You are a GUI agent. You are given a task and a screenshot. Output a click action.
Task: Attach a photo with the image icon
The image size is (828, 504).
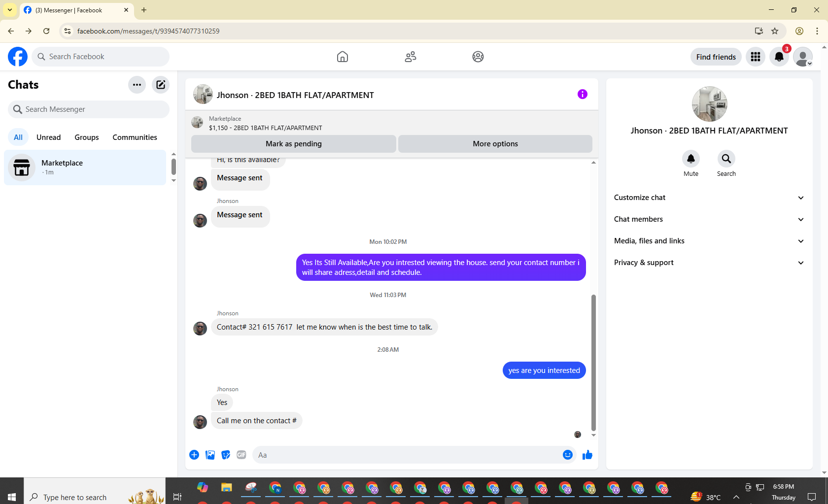[210, 455]
